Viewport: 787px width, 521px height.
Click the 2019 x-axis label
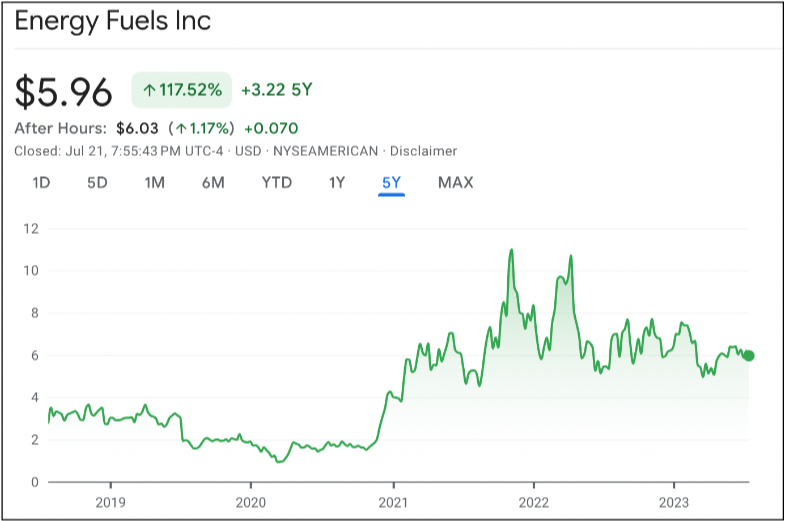click(x=110, y=502)
